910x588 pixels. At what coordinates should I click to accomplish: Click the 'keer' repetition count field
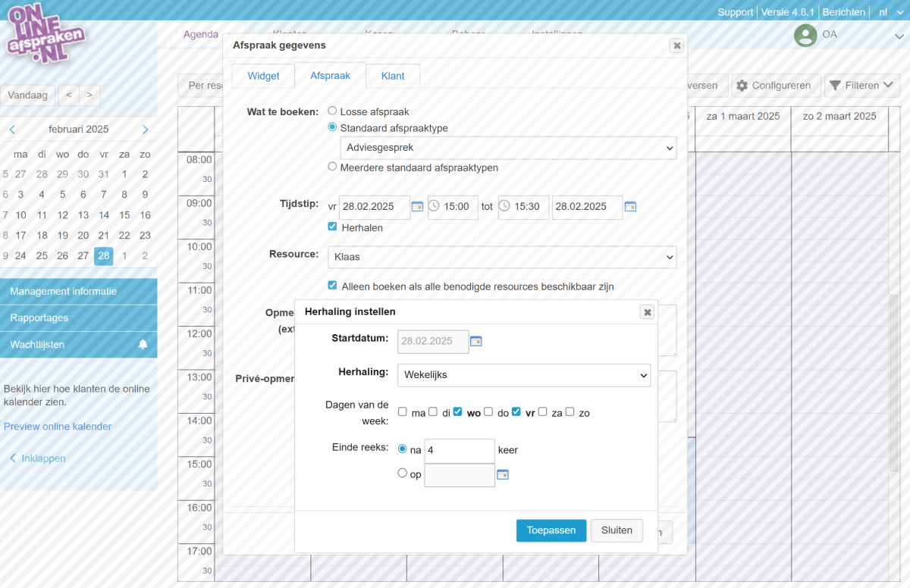460,450
